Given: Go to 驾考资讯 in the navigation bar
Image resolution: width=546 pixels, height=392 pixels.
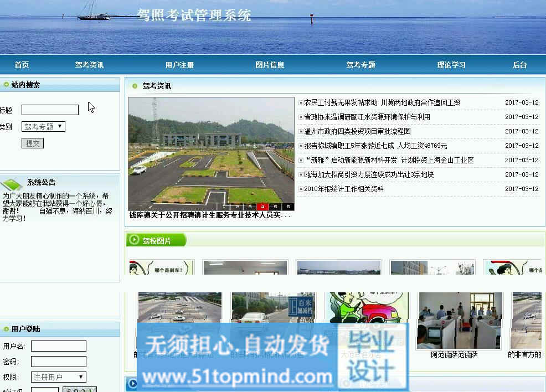Looking at the screenshot, I should (89, 65).
